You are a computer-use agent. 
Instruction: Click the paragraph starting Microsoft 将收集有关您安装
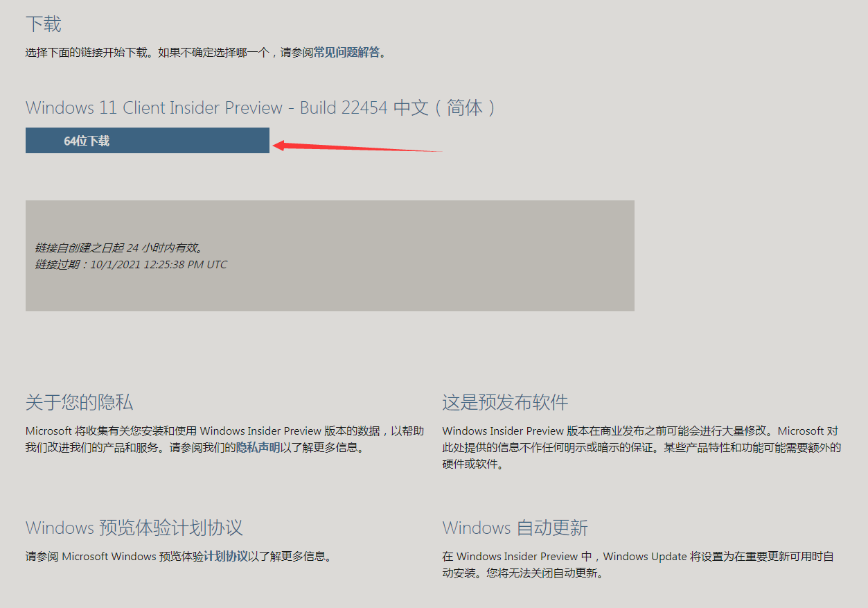[x=225, y=440]
